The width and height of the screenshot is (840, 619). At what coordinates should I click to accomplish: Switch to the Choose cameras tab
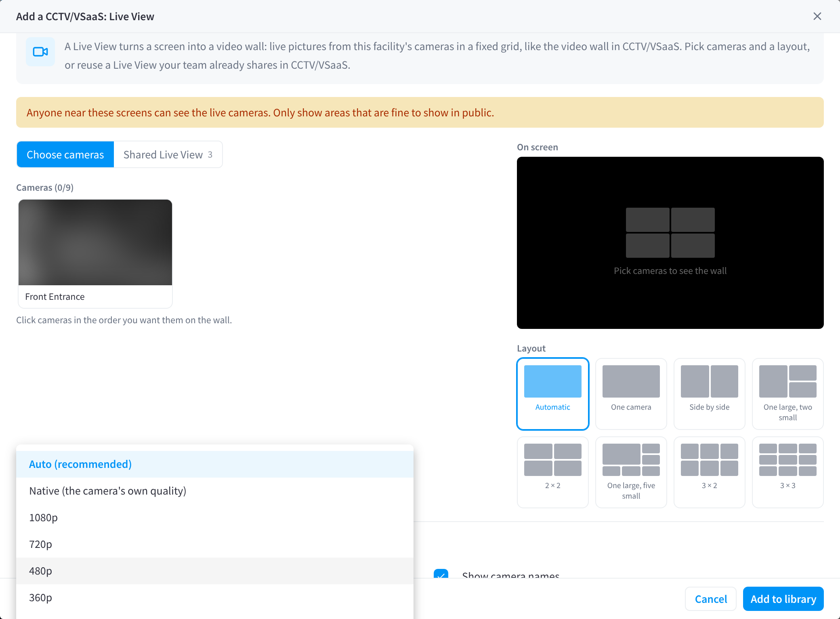65,154
